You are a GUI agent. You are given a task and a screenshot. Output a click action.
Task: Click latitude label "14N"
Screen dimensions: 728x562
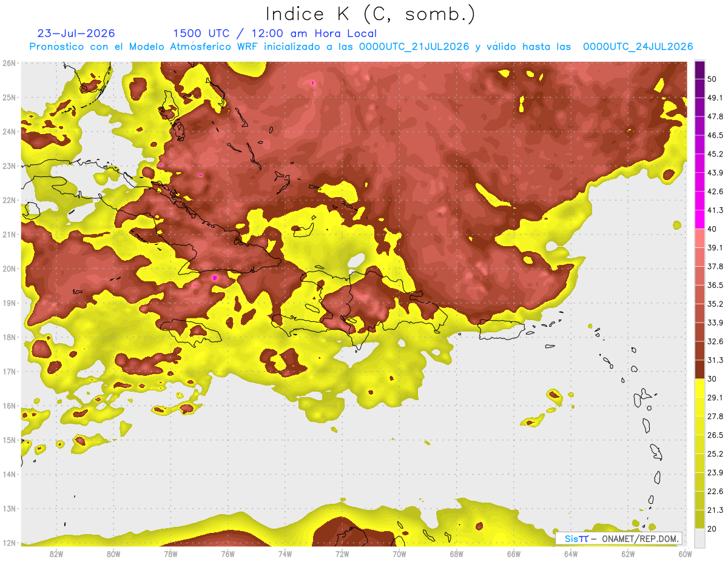point(9,475)
